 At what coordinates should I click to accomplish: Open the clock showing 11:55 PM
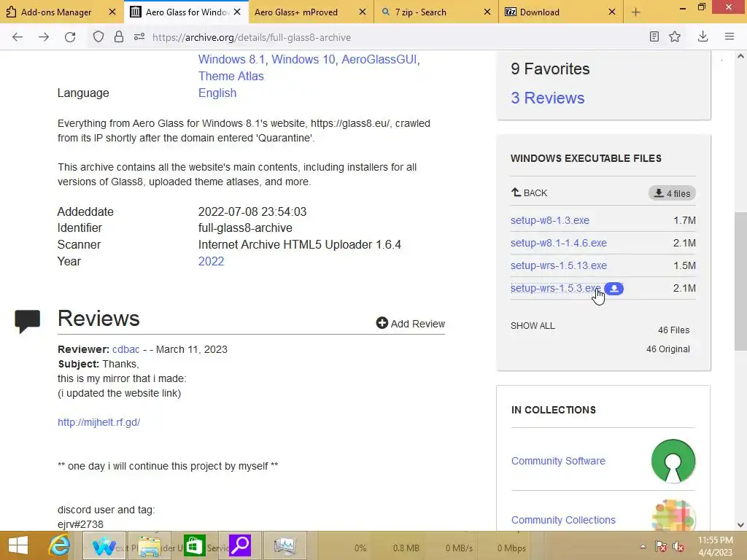[x=716, y=546]
